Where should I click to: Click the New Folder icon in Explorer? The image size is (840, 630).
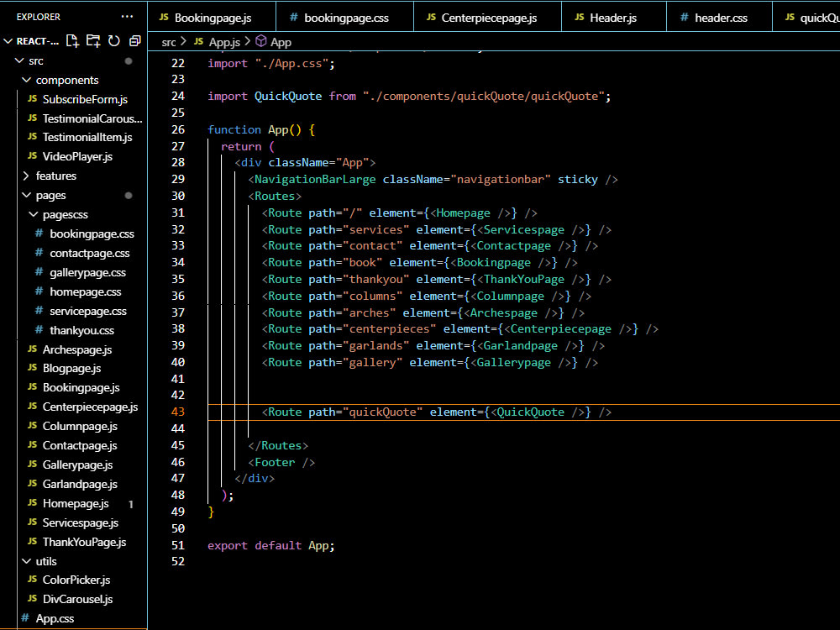click(93, 40)
